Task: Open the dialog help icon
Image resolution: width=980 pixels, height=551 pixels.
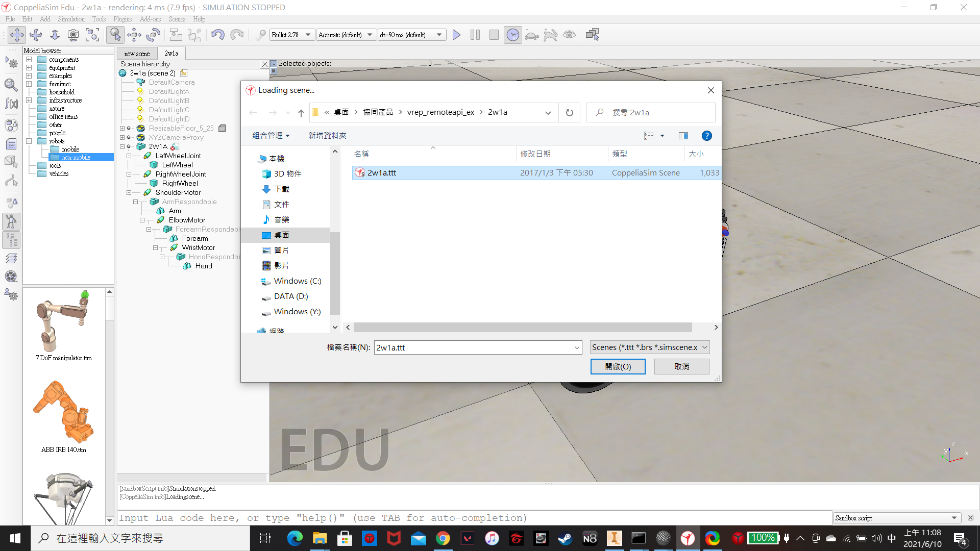Action: [706, 136]
